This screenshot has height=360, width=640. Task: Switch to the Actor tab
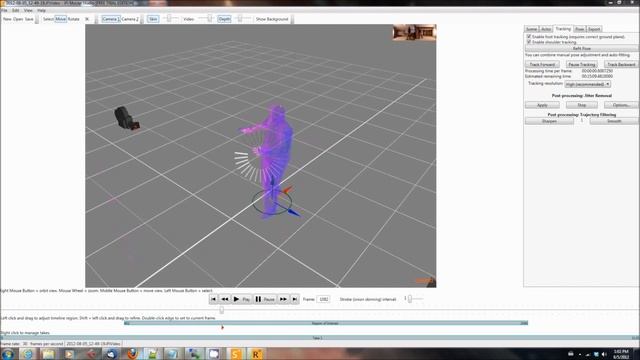point(546,29)
